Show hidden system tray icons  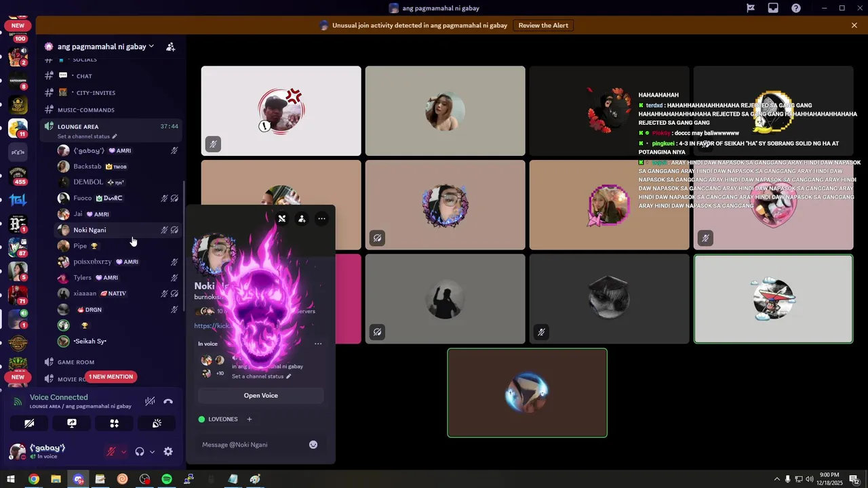coord(776,479)
